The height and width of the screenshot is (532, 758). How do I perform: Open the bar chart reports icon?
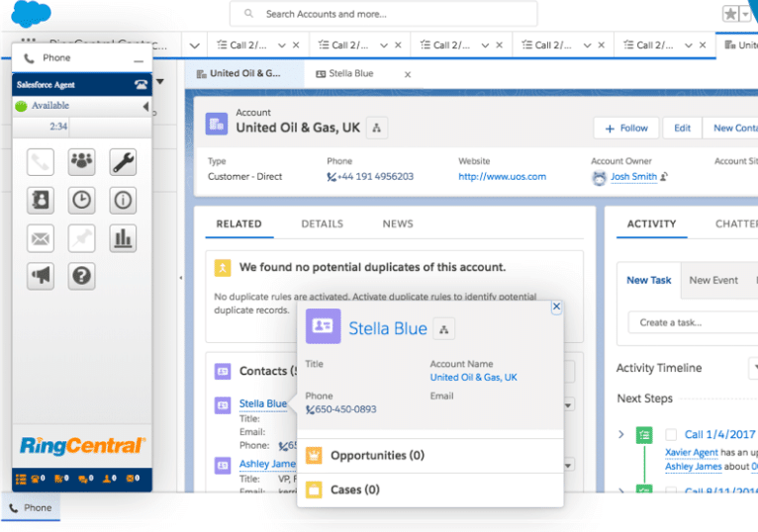point(123,238)
